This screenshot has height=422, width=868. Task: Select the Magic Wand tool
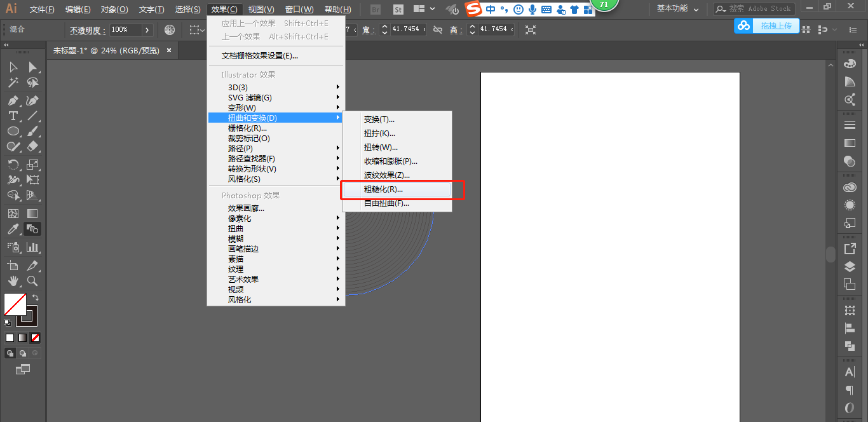pyautogui.click(x=13, y=83)
